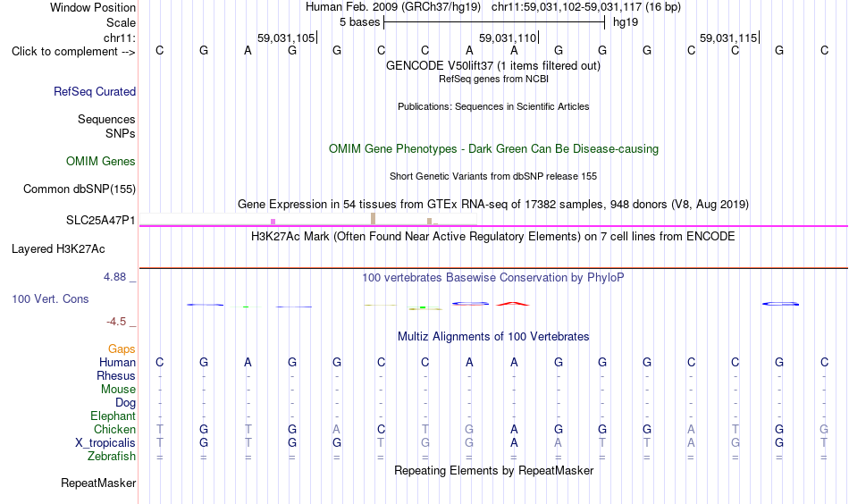The height and width of the screenshot is (504, 849).
Task: Click '100 vertebrates Basewise Conservation by PhyloP' title
Action: click(x=493, y=278)
